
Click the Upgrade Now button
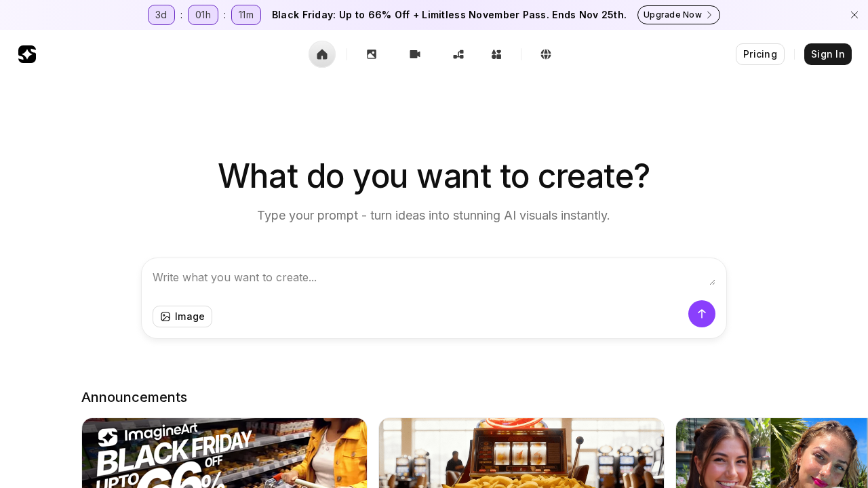tap(678, 15)
